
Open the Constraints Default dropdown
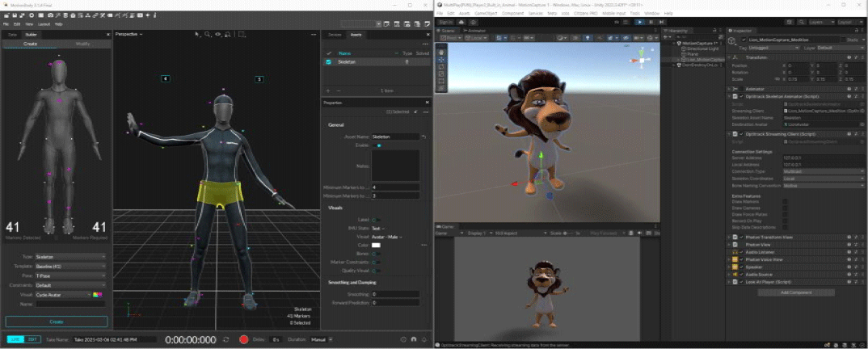(70, 285)
